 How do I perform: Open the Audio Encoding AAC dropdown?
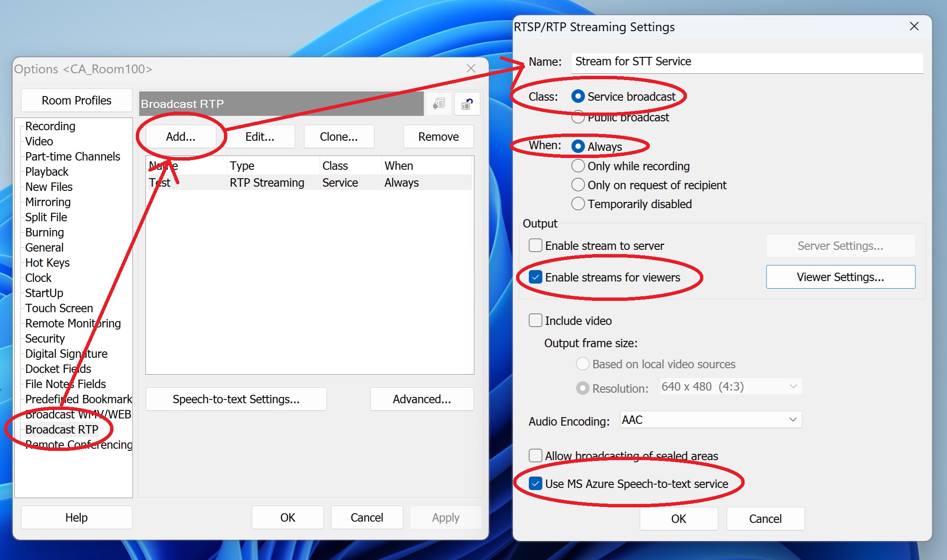pos(711,420)
